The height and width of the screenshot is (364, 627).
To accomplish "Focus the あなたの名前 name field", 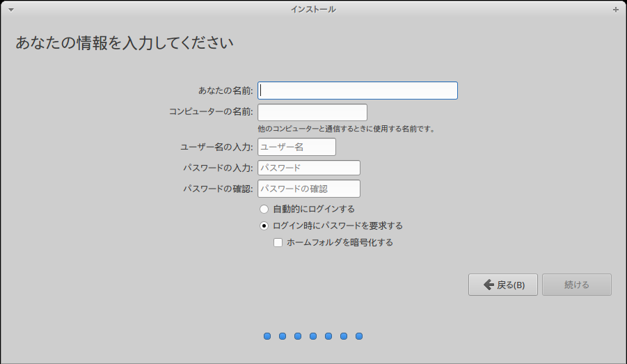I will (358, 90).
